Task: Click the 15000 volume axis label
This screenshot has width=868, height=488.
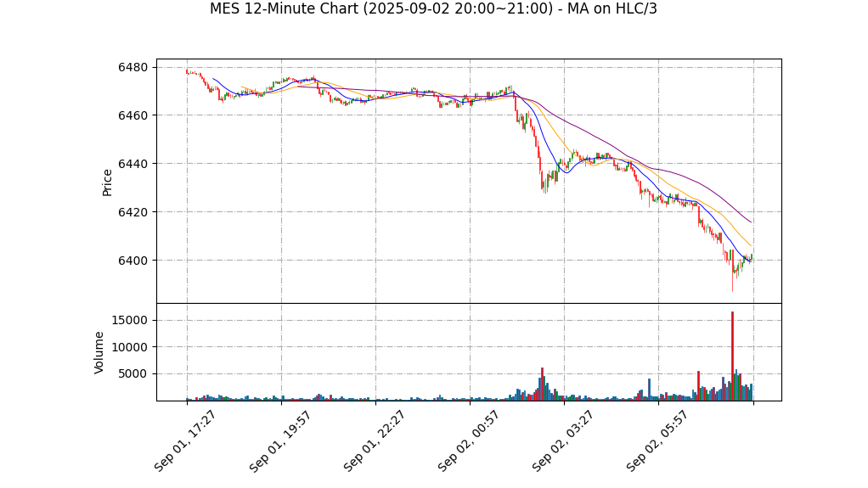Action: coord(130,320)
